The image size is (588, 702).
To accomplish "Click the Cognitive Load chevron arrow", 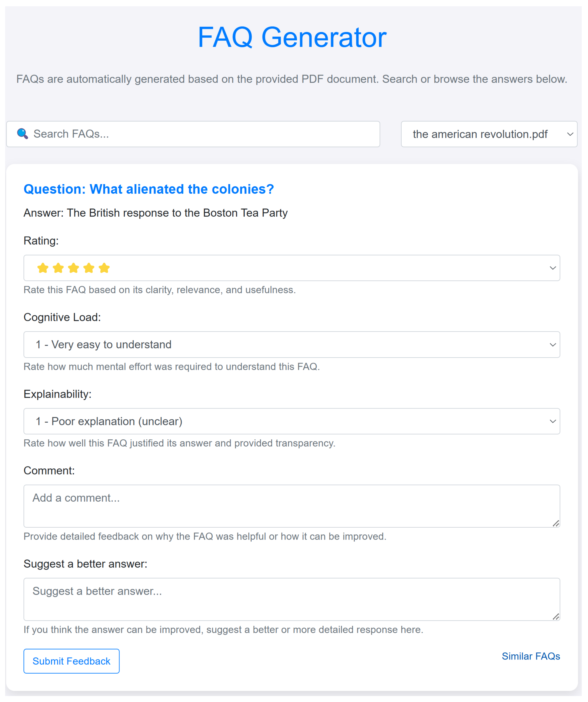I will point(553,345).
